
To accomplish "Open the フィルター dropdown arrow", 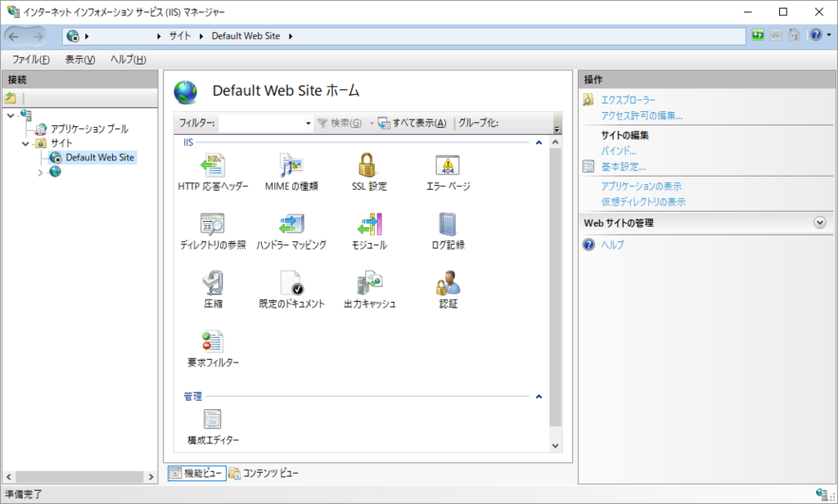I will tap(309, 124).
